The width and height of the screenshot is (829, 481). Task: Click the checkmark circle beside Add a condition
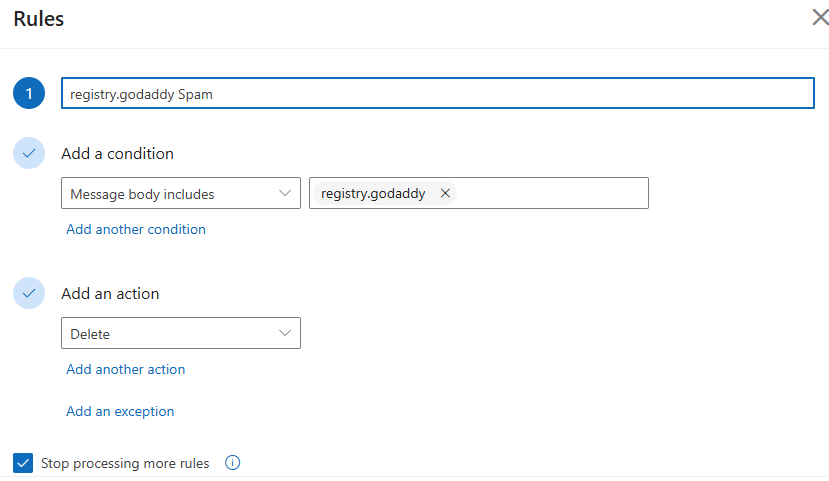click(x=29, y=153)
